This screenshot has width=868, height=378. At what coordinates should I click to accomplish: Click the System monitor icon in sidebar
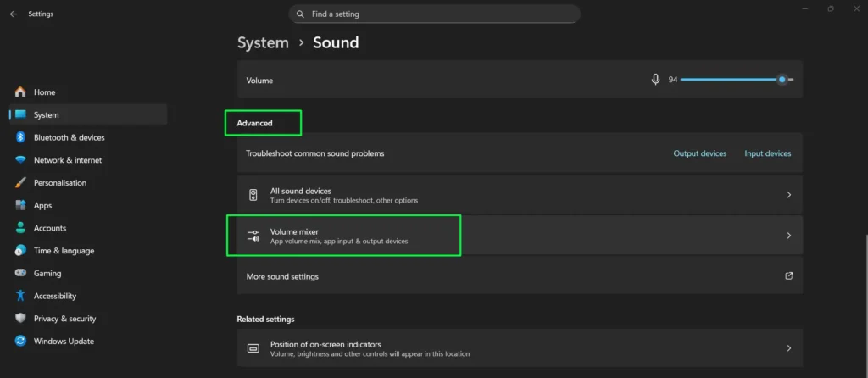[x=20, y=114]
